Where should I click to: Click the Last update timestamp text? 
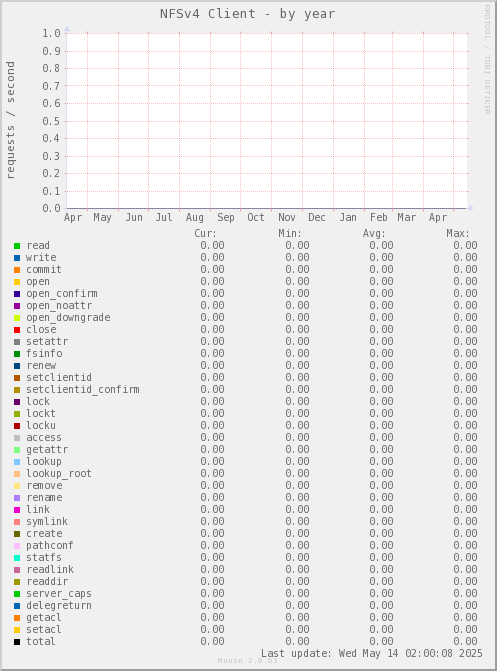(x=372, y=653)
